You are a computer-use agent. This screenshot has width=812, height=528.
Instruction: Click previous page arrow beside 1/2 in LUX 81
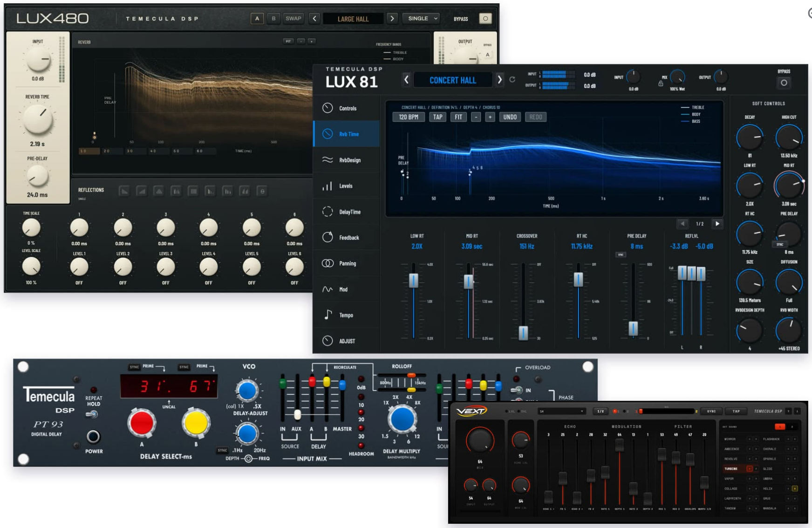pos(682,224)
